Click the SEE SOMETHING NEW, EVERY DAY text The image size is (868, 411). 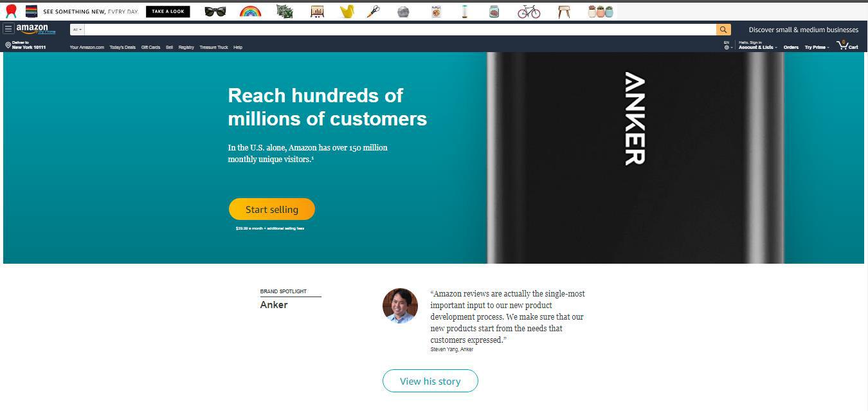tap(91, 12)
